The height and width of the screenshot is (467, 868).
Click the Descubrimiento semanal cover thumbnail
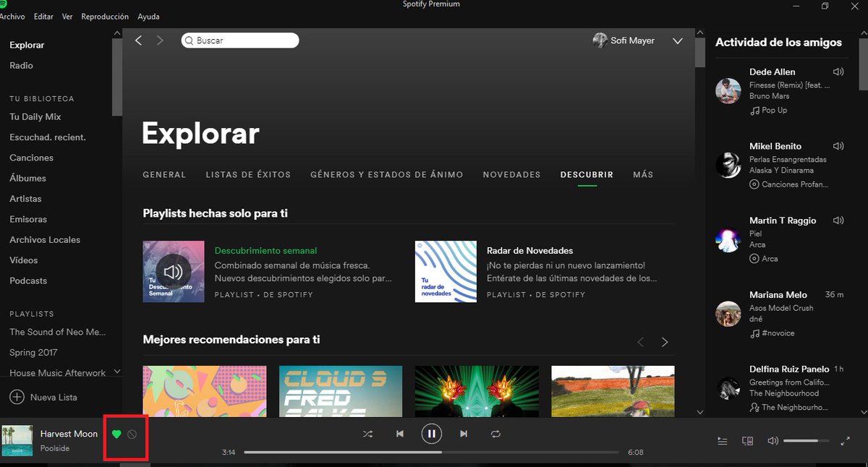pos(174,272)
